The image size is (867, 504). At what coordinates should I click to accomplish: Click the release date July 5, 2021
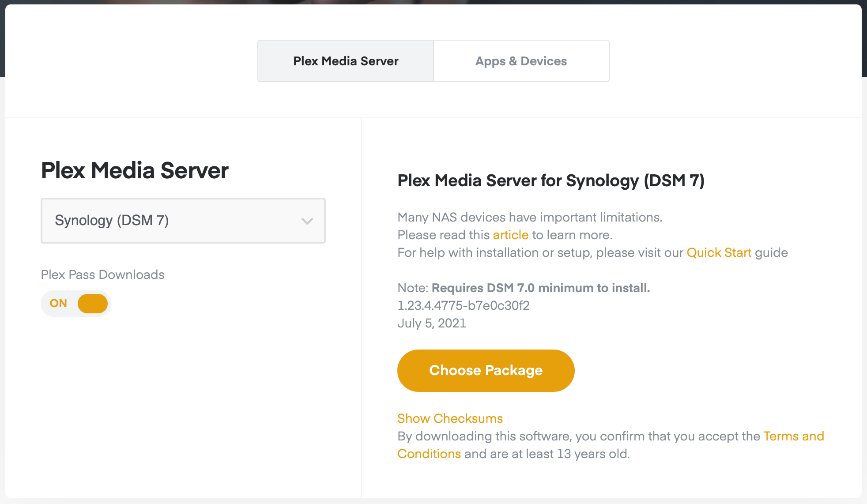point(432,323)
